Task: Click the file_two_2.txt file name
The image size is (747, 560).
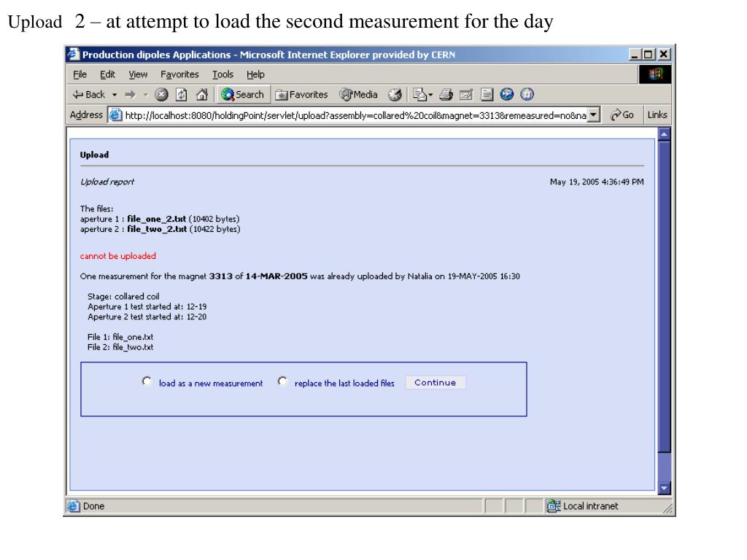Action: pyautogui.click(x=157, y=229)
